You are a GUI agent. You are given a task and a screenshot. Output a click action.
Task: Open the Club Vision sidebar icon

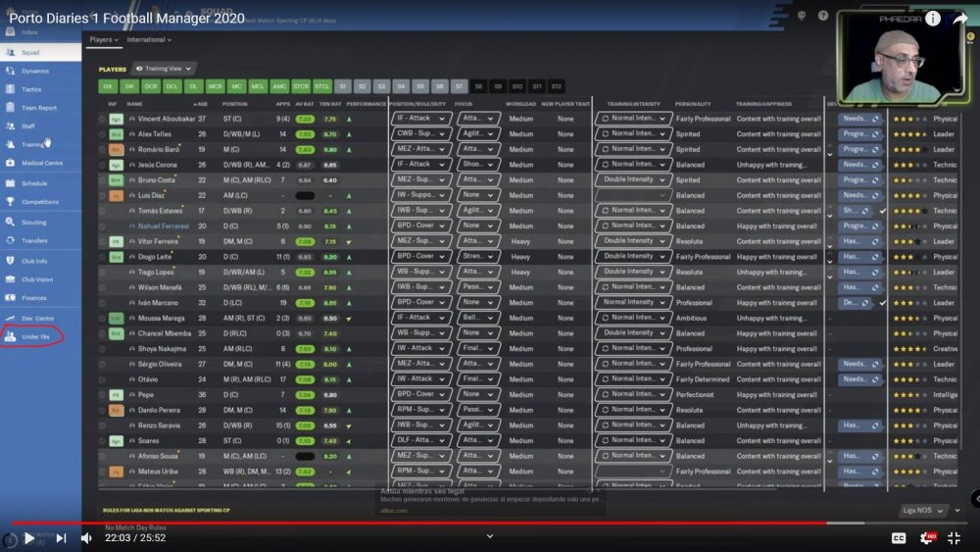pyautogui.click(x=10, y=279)
